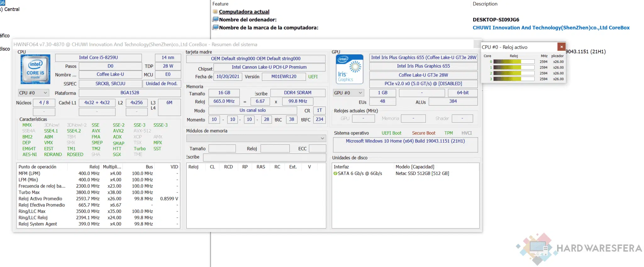Click the Multipli... column header
644x267 pixels.
pyautogui.click(x=112, y=167)
